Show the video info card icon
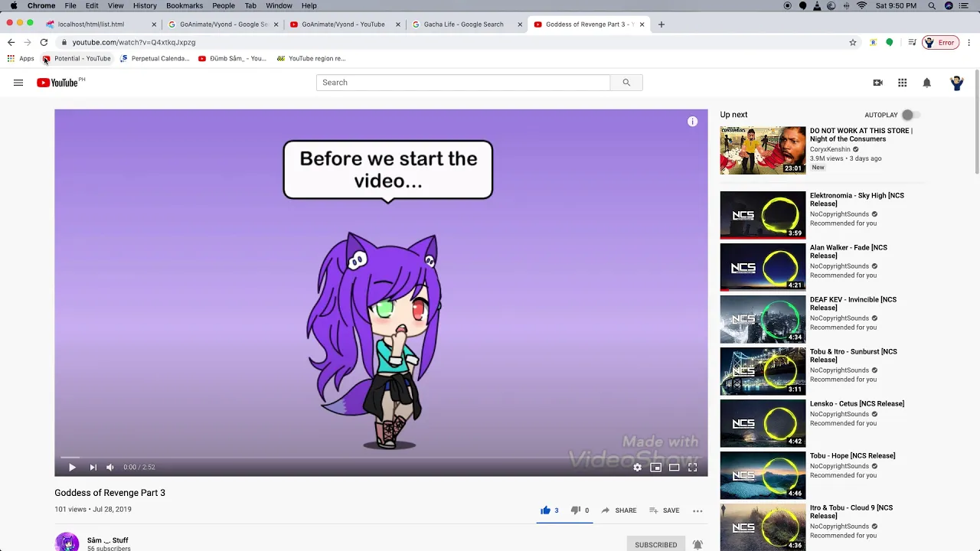The width and height of the screenshot is (980, 551). pos(692,122)
